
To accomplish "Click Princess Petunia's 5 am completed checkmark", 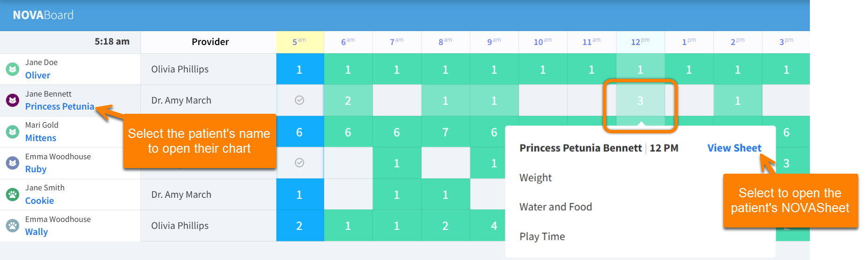I will tap(300, 100).
